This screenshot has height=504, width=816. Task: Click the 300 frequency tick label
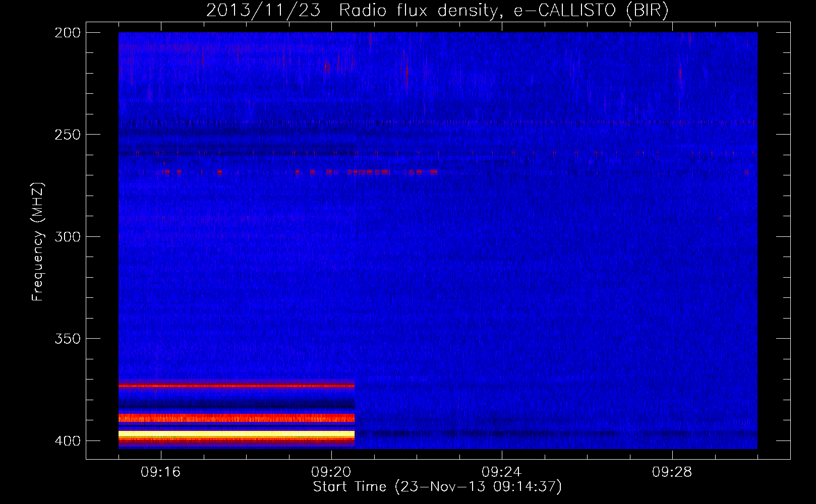coord(67,237)
